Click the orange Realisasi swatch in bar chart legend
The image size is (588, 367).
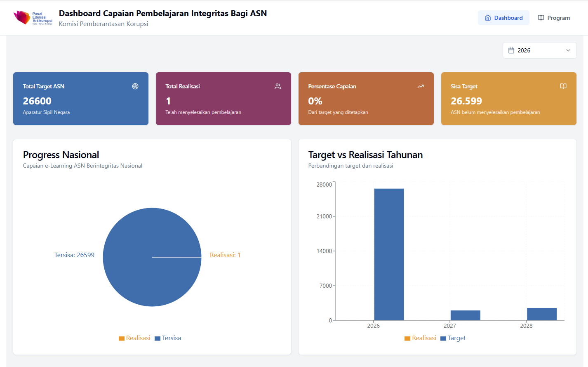point(407,339)
